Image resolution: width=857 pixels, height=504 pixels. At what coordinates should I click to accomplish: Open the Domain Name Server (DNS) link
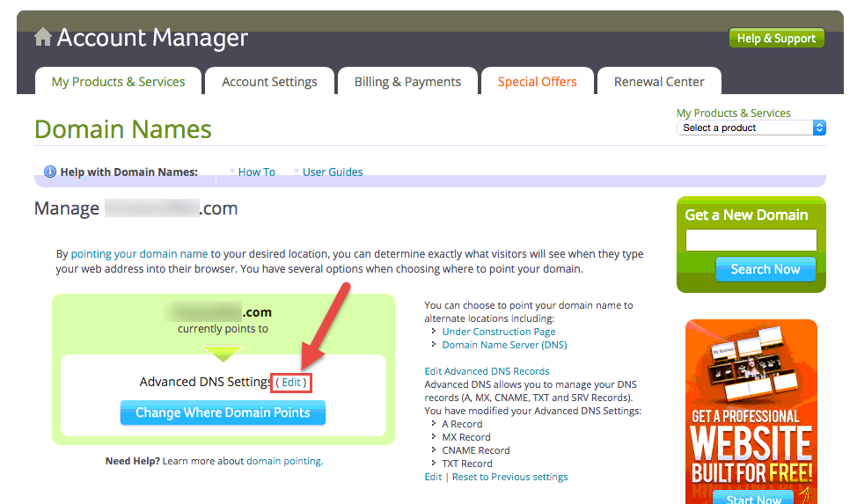(x=504, y=345)
